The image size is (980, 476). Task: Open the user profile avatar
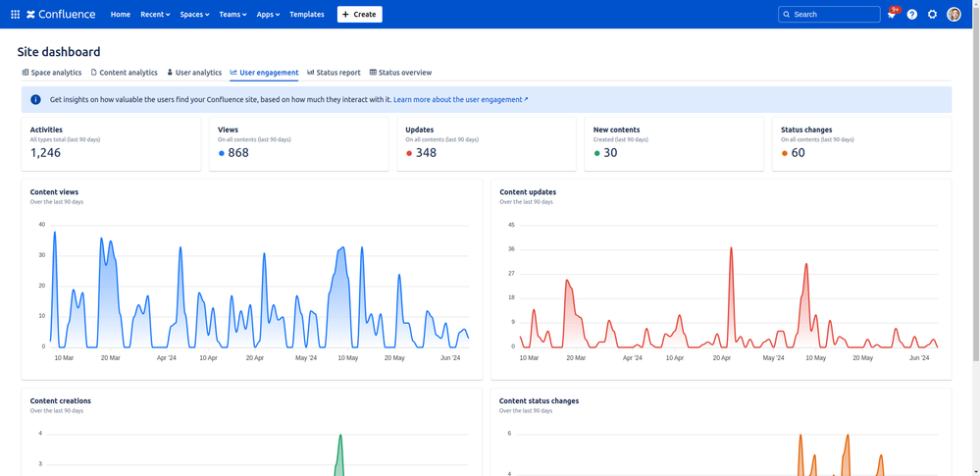[x=954, y=15]
